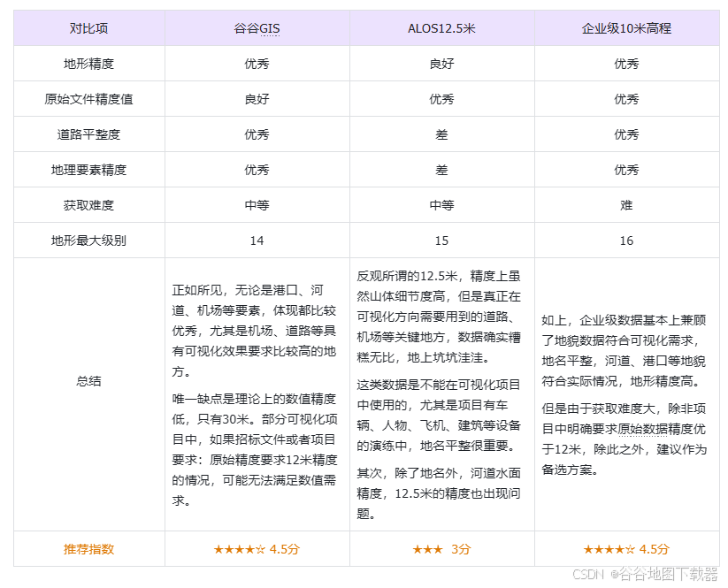Viewport: 728px width, 588px height.
Task: Click the value '16' in 地形最大级别 row
Action: pos(626,241)
